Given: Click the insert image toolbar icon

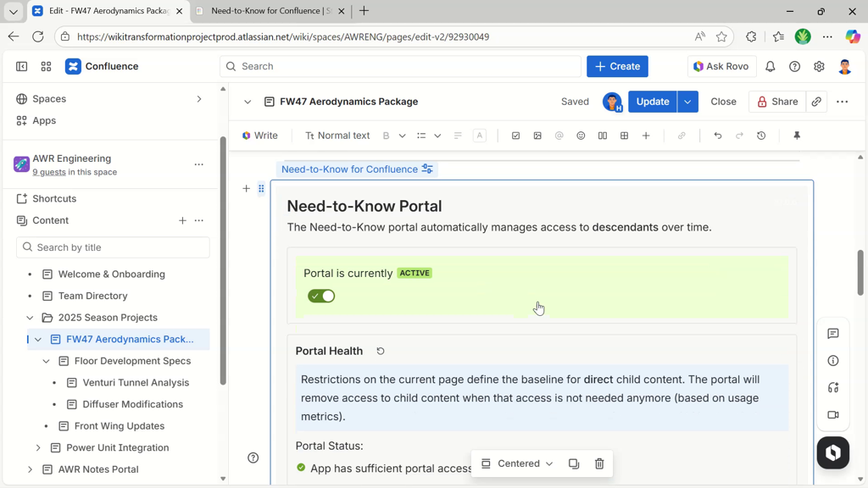Looking at the screenshot, I should 537,136.
